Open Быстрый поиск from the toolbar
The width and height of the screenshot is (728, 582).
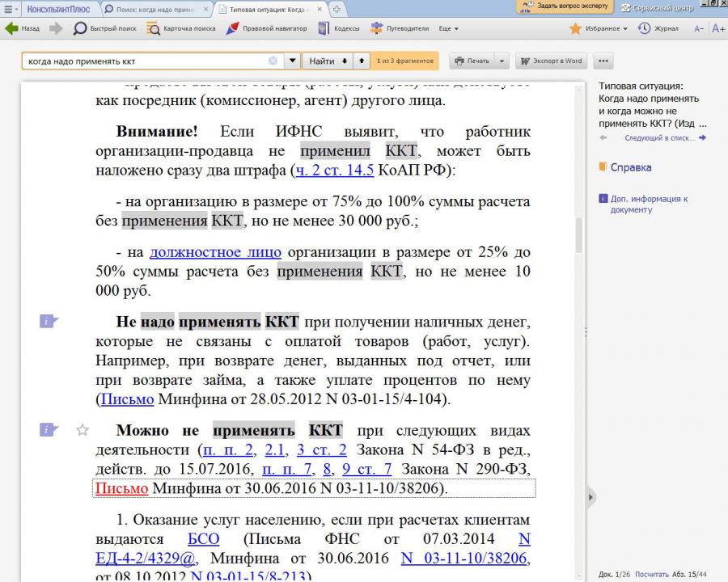pyautogui.click(x=105, y=28)
